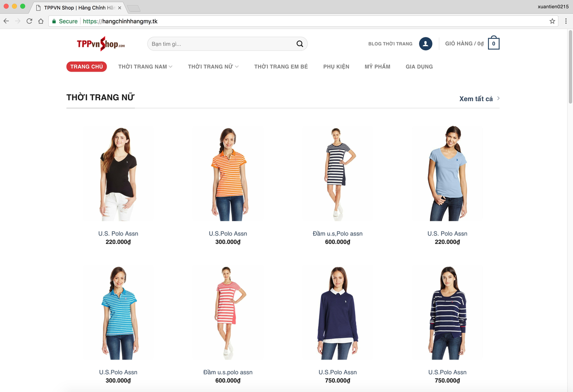Screen dimensions: 573x392
Task: Click 300.000₫ price of orange polo
Action: [x=228, y=242]
